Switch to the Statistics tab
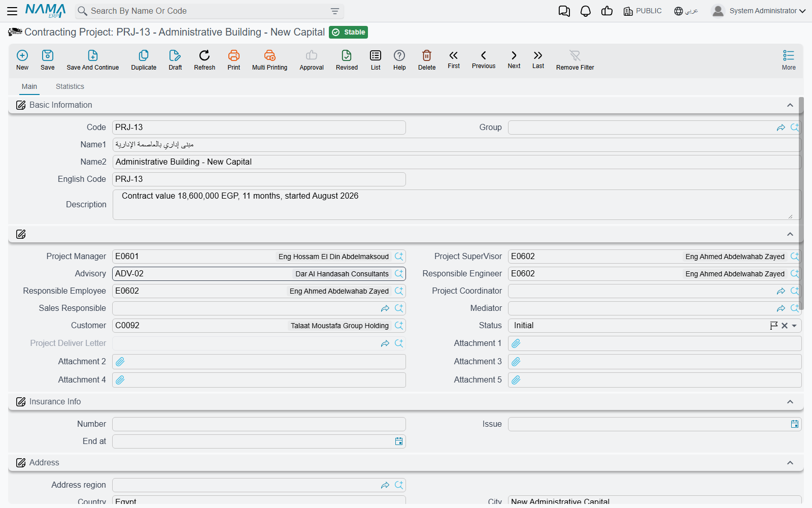Image resolution: width=812 pixels, height=508 pixels. point(70,86)
